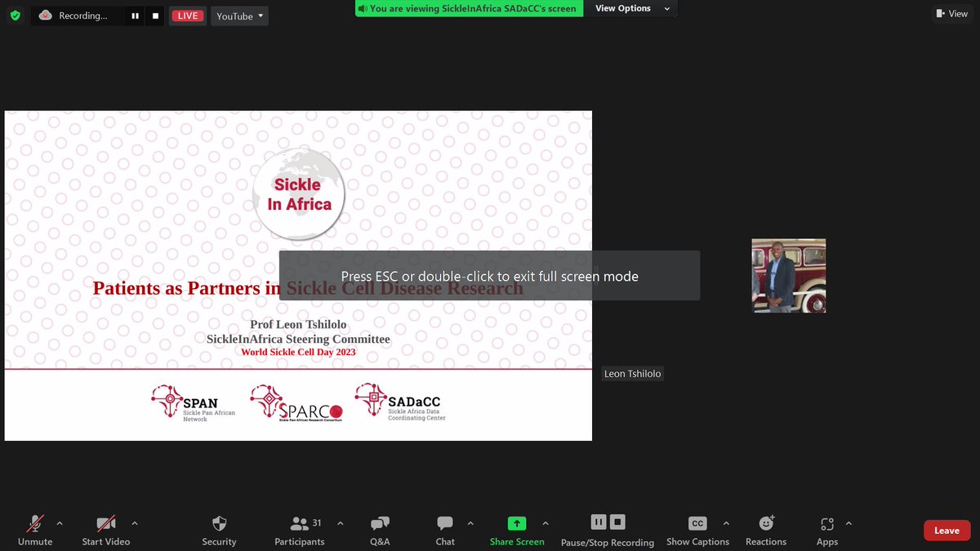
Task: Toggle Show Captions CC icon
Action: pos(697,523)
